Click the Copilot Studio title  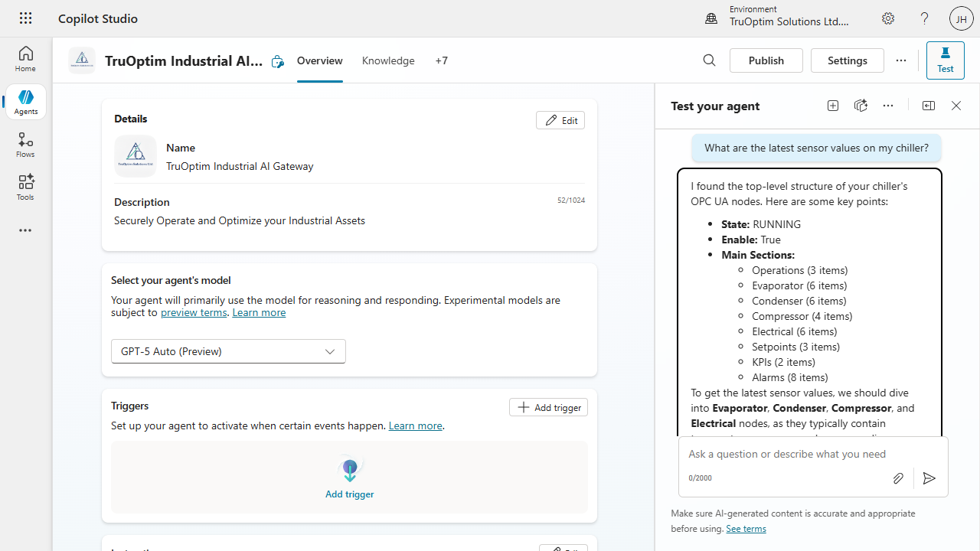click(98, 18)
